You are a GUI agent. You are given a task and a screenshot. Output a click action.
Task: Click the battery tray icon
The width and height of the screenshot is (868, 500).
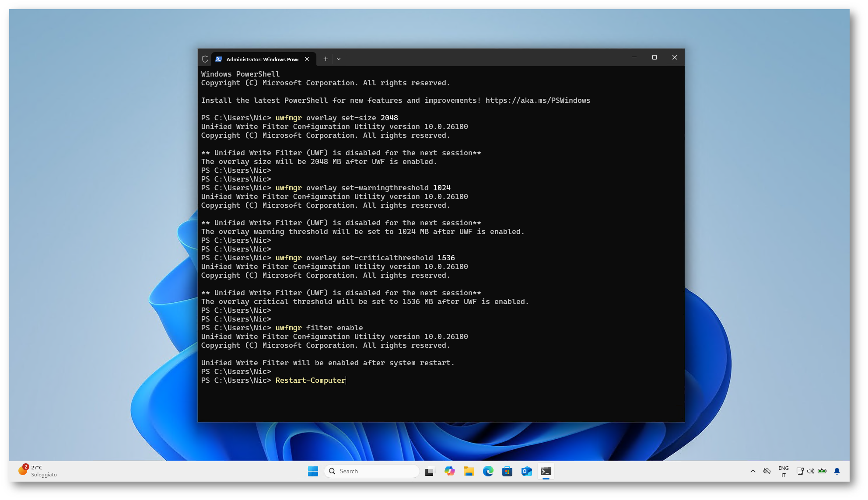[x=822, y=471]
